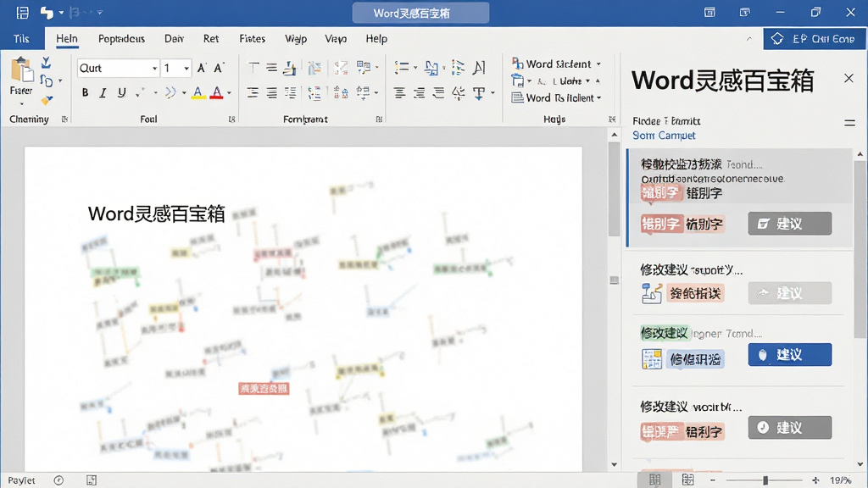
Task: Click the zoom slider handle
Action: (x=765, y=480)
